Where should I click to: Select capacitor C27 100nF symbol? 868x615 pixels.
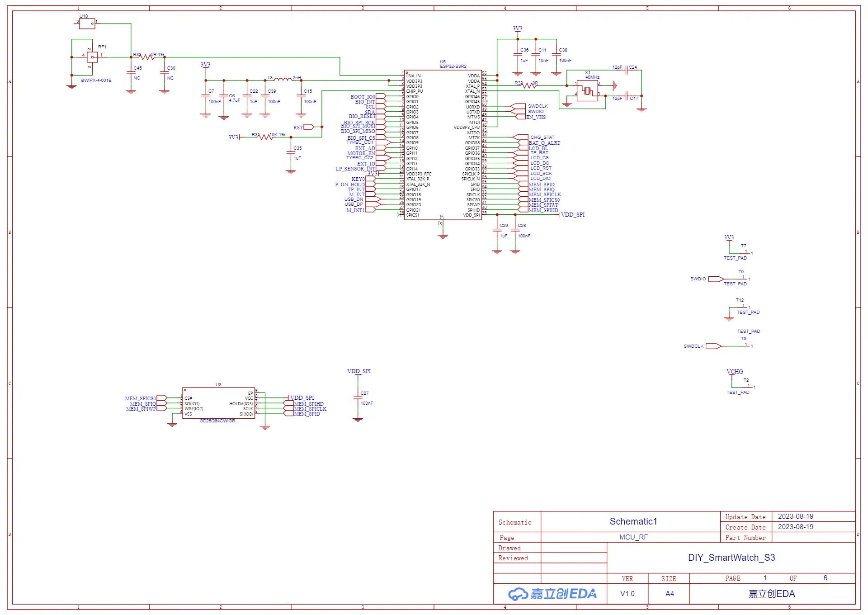pyautogui.click(x=358, y=397)
